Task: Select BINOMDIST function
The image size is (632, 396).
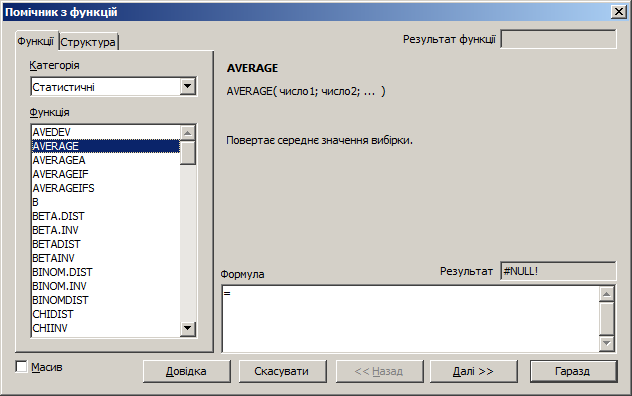Action: 106,300
